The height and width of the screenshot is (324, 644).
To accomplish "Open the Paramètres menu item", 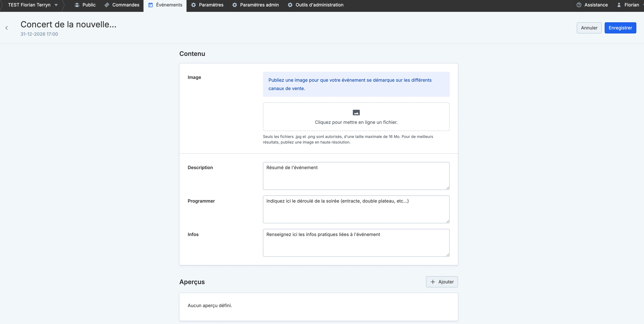I will pos(207,5).
